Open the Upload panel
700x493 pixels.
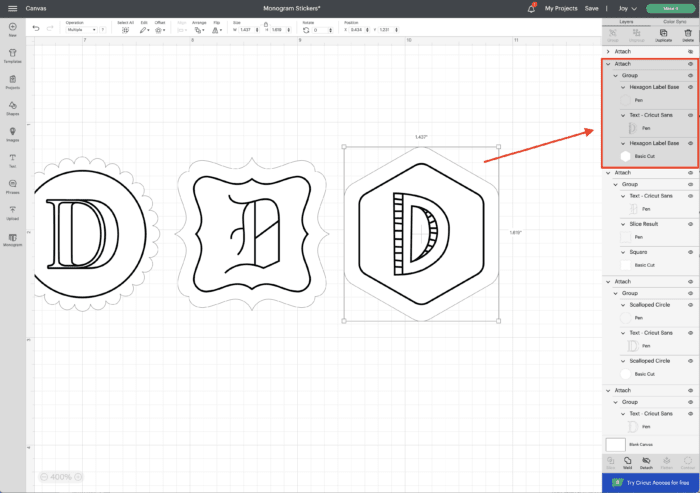[12, 213]
